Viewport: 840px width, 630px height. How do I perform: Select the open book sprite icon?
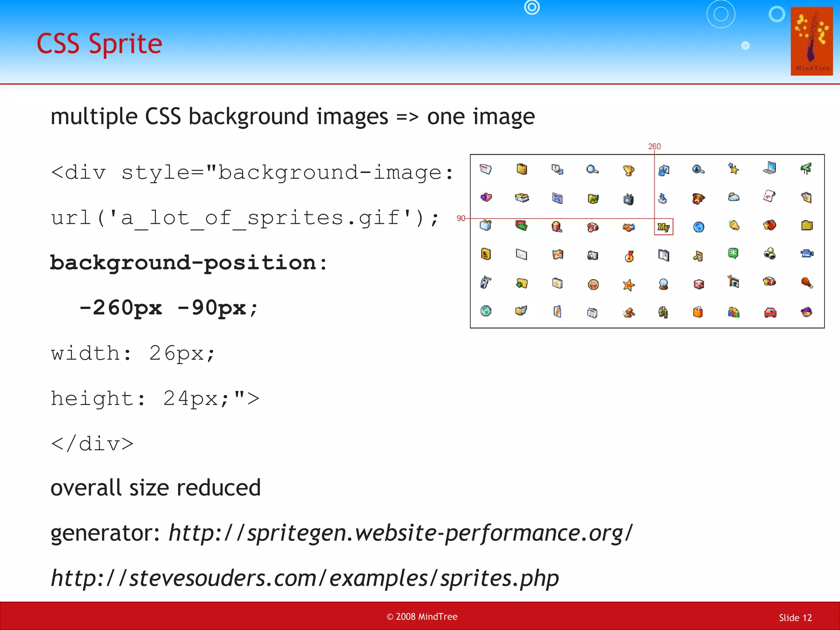(x=664, y=255)
